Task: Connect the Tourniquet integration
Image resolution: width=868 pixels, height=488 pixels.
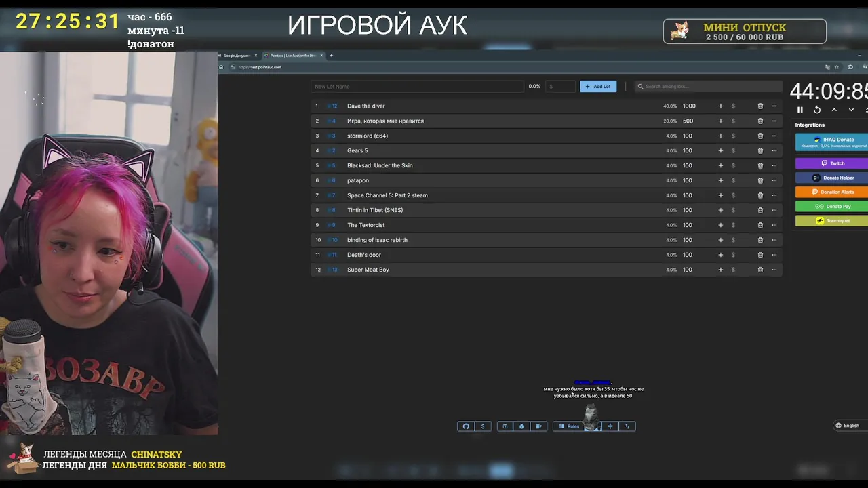Action: 831,220
